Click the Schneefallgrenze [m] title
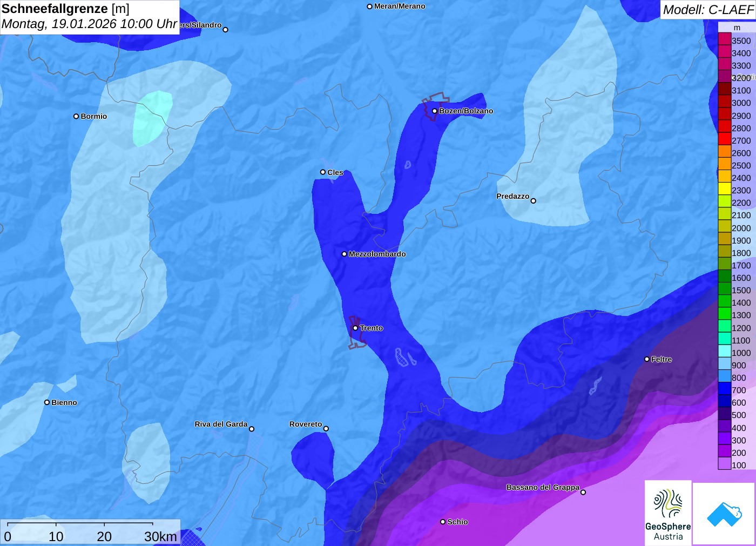Screen dimensions: 756x546 [65, 9]
